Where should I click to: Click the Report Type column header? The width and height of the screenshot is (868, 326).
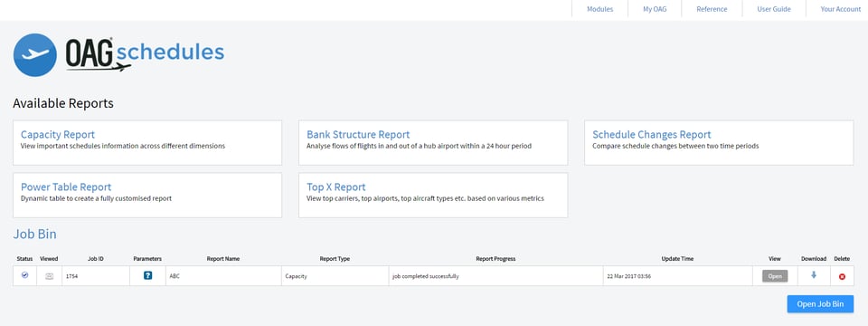pos(335,259)
